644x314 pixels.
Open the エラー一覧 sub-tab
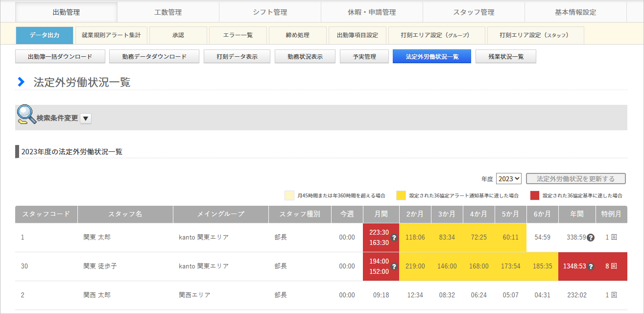[x=238, y=35]
